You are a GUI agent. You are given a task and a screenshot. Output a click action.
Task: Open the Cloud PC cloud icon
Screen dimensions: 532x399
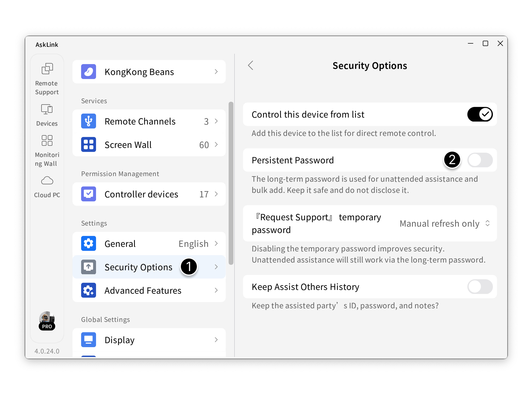(47, 181)
